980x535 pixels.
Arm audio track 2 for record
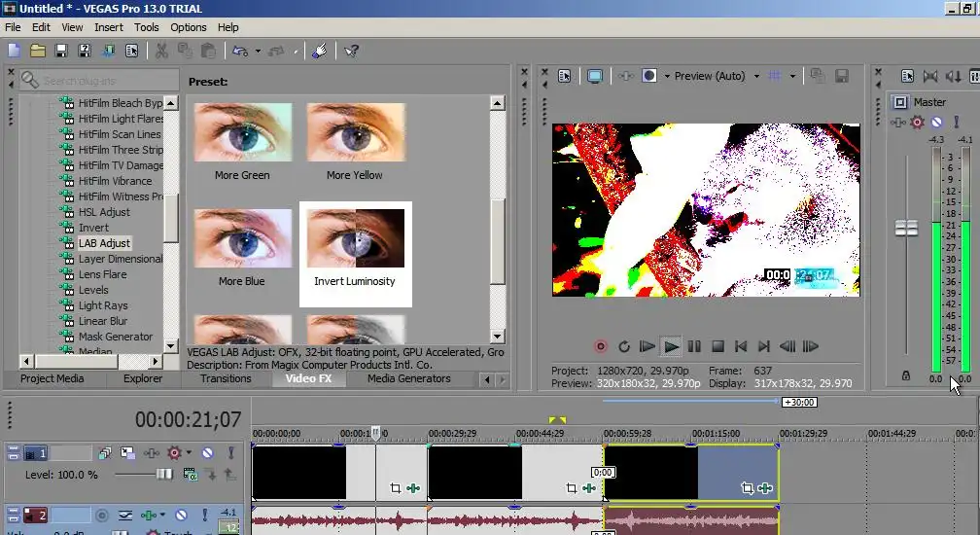[x=102, y=516]
